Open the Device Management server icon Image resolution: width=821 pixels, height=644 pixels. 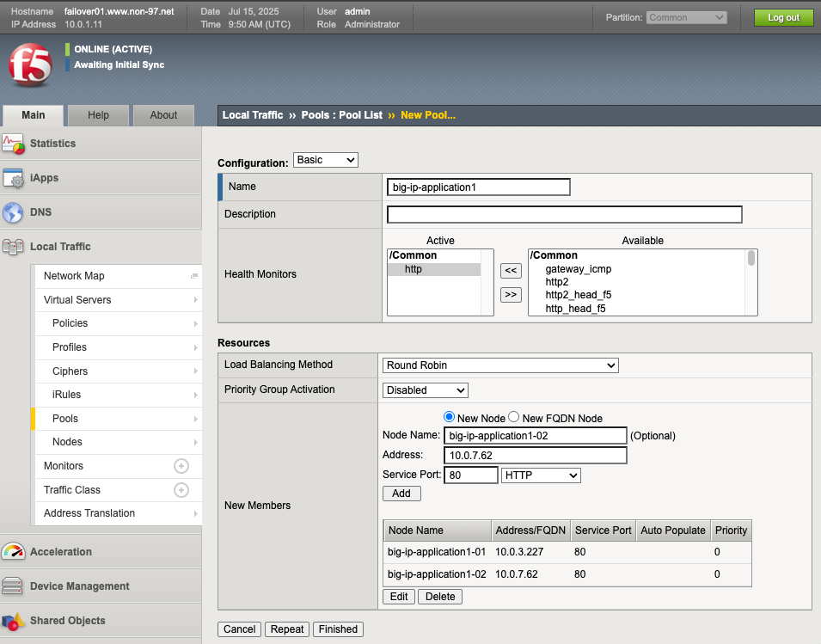[x=12, y=586]
